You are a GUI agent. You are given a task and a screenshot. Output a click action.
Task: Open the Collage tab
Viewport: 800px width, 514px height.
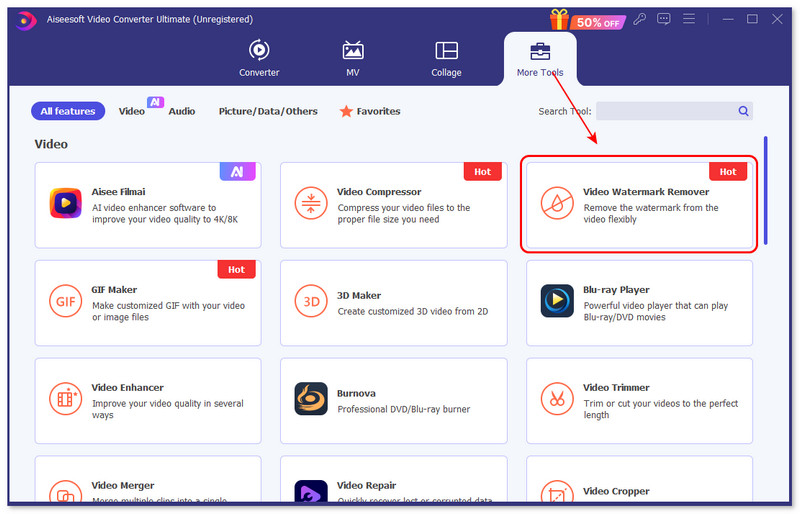tap(446, 58)
